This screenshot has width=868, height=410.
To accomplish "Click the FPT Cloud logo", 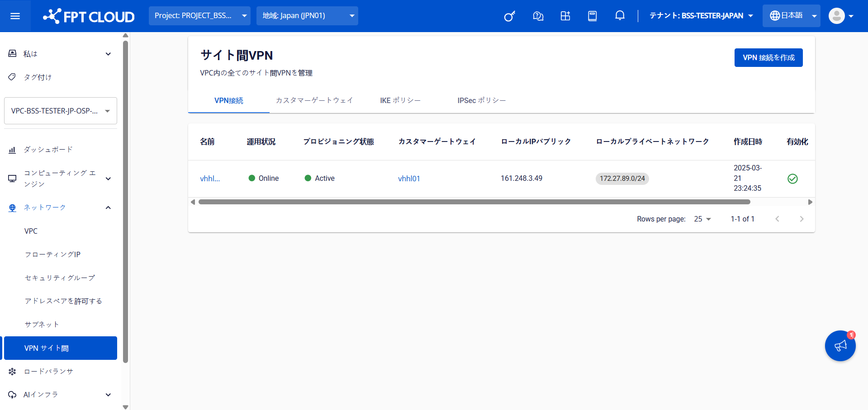I will point(89,16).
